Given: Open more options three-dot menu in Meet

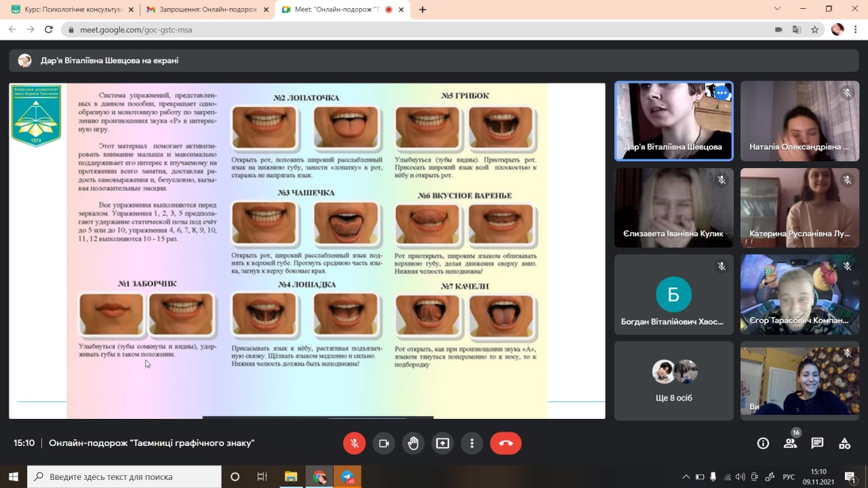Looking at the screenshot, I should (472, 443).
